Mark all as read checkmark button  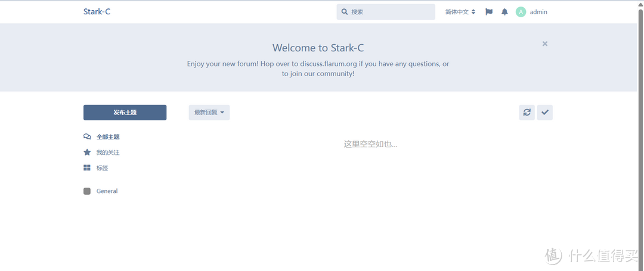[545, 113]
